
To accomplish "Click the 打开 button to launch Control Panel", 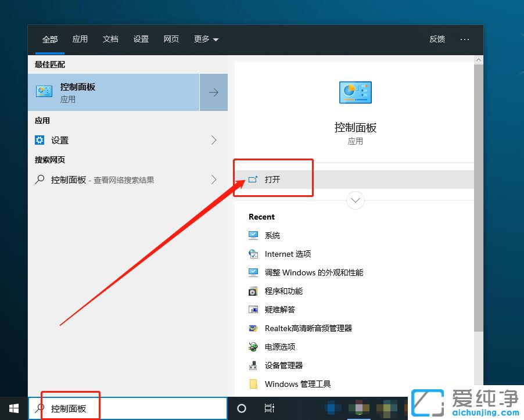I will [x=272, y=179].
